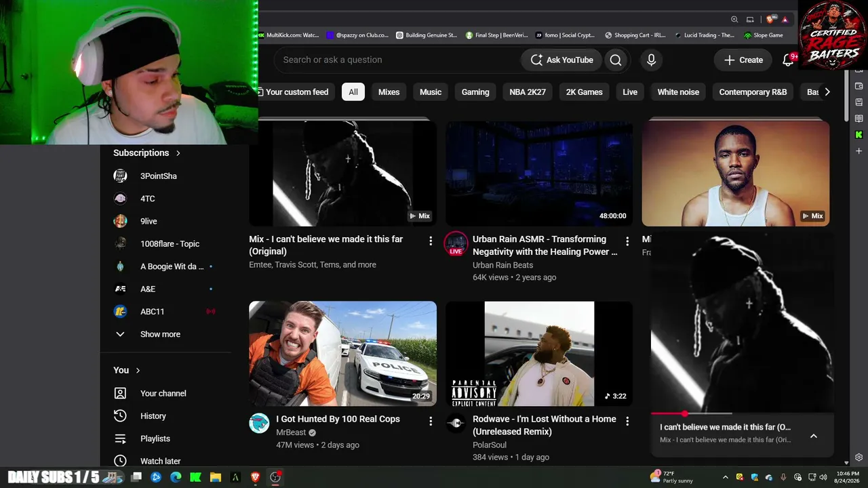868x488 pixels.
Task: Show hidden system tray icons
Action: (726, 477)
